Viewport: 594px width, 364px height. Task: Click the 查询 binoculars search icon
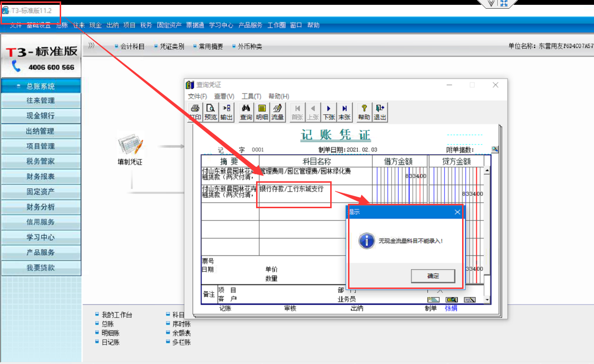246,112
